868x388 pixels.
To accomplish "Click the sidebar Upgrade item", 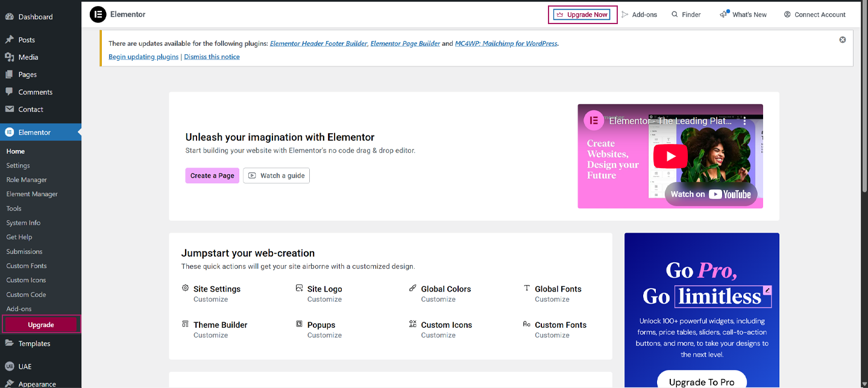I will [x=41, y=325].
